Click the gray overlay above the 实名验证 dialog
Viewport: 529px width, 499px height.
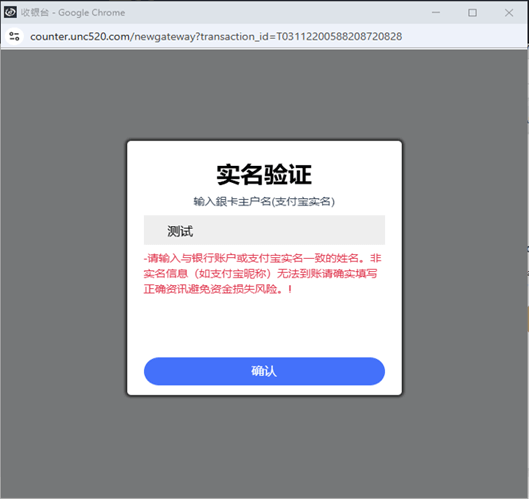264,95
